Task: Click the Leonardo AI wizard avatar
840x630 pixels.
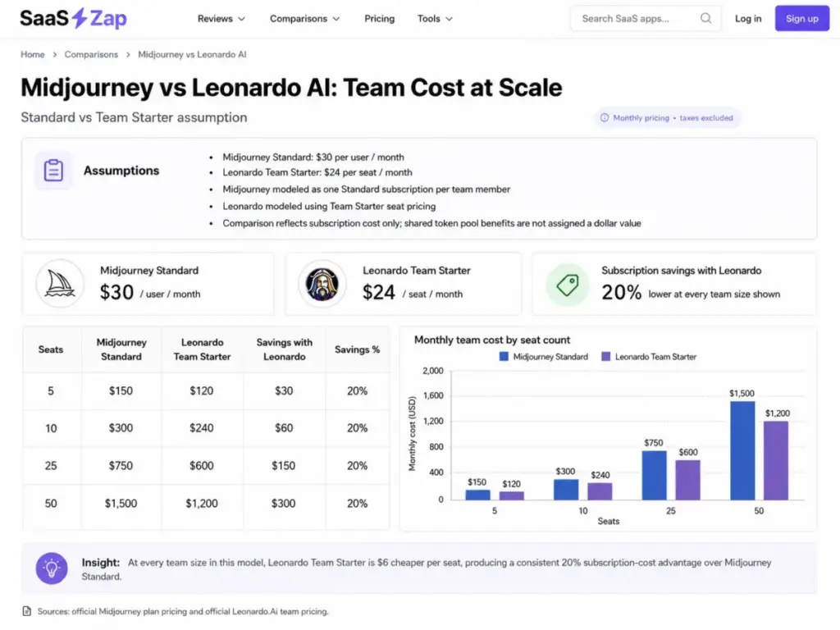Action: pos(322,284)
